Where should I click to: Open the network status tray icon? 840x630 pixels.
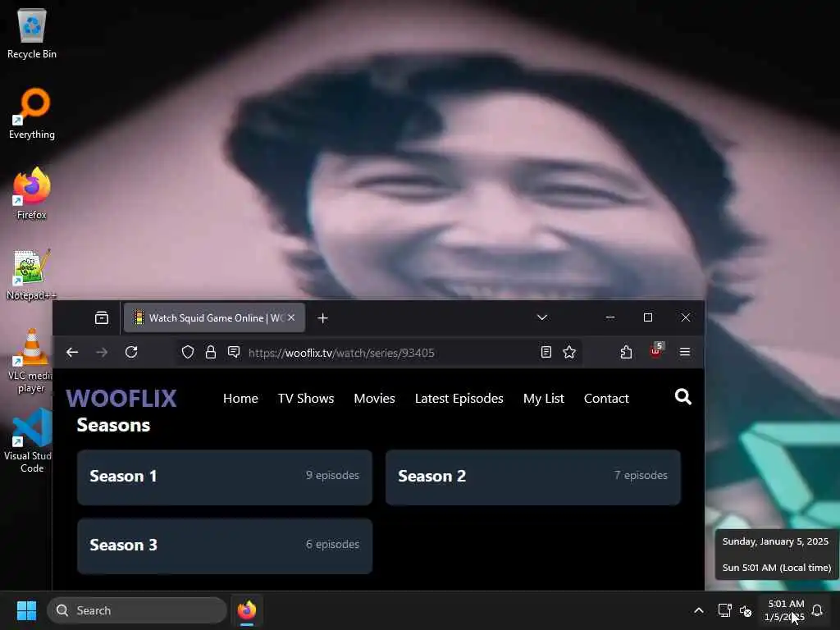[725, 610]
